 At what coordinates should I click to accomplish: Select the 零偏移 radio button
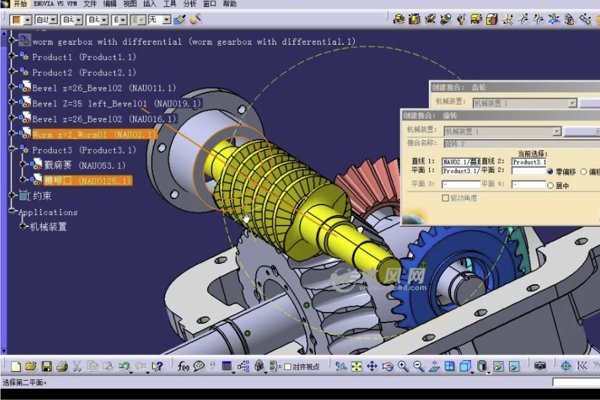(x=551, y=172)
